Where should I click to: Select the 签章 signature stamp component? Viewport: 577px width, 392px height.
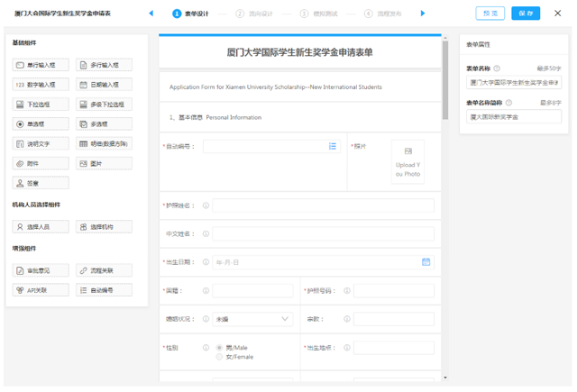pos(41,183)
